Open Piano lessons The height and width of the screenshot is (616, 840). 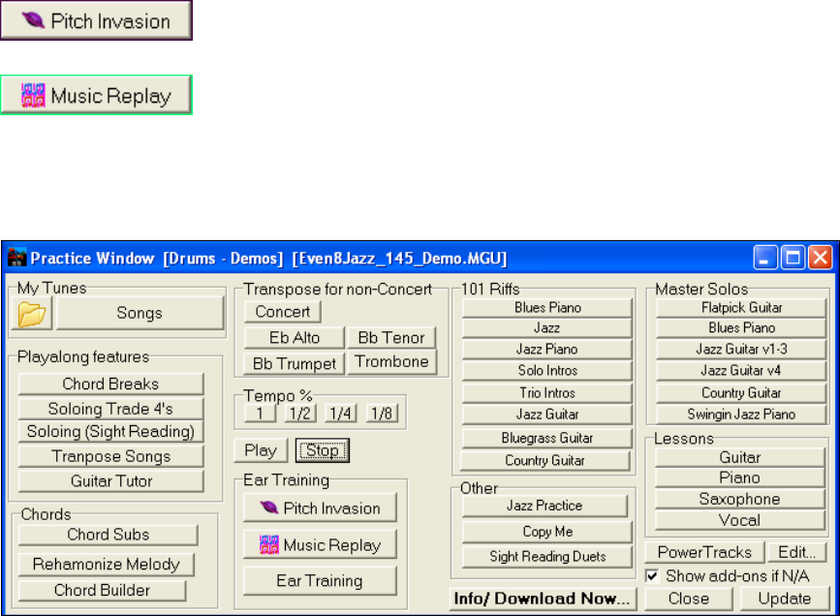pyautogui.click(x=740, y=477)
